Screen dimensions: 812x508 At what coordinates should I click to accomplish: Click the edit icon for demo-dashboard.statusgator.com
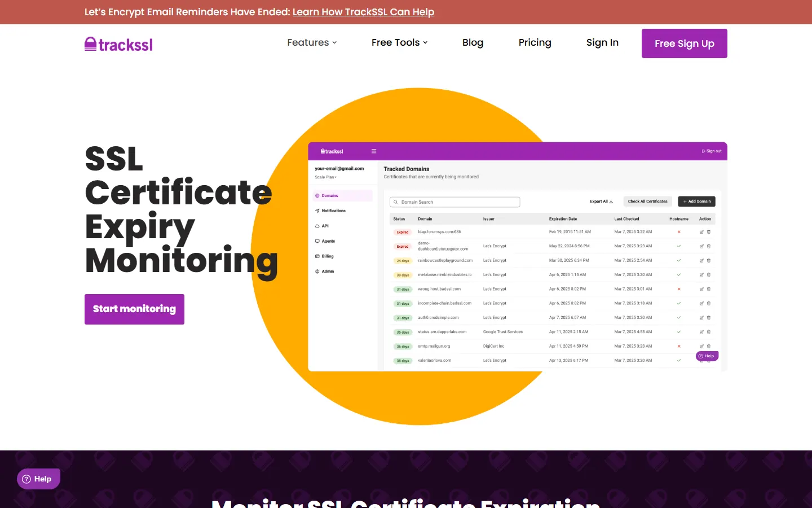(x=701, y=246)
